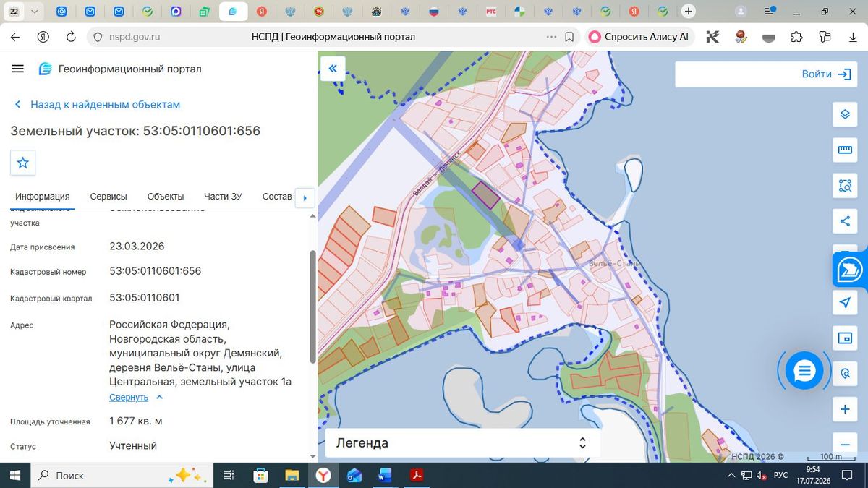The height and width of the screenshot is (488, 868).
Task: Click the heading Земельный участок: 53:05:0110601:656
Action: pyautogui.click(x=135, y=131)
